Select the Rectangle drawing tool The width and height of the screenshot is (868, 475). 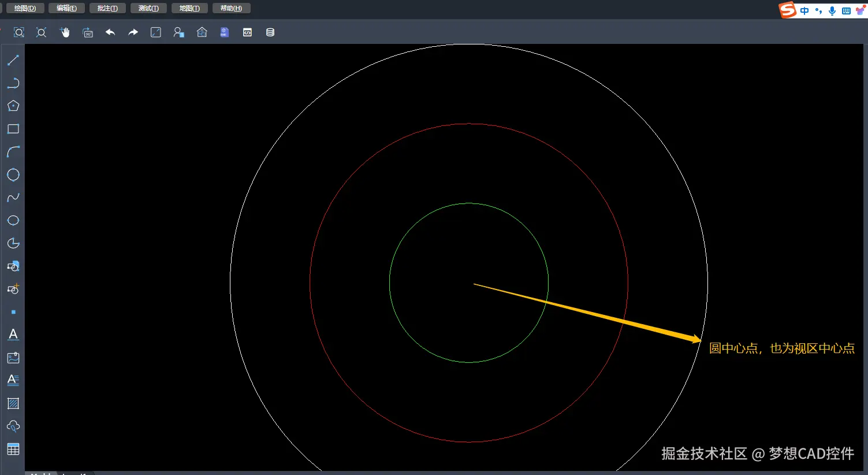(x=13, y=129)
